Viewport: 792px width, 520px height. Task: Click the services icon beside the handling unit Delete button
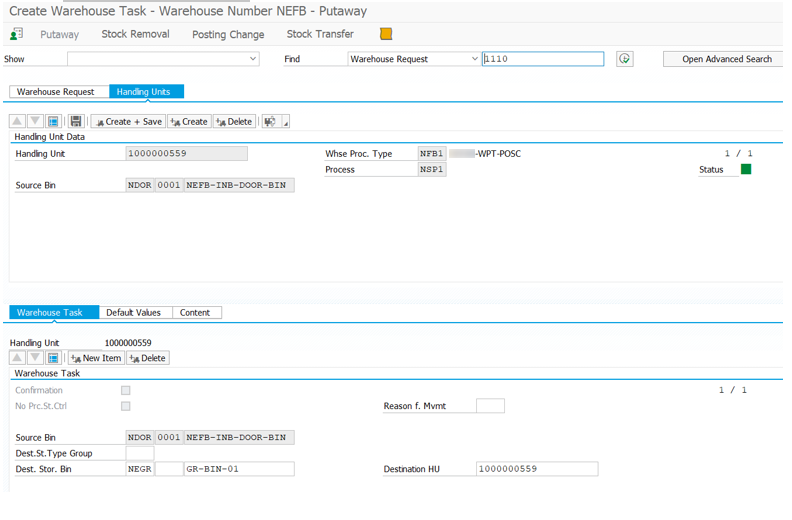click(x=270, y=121)
